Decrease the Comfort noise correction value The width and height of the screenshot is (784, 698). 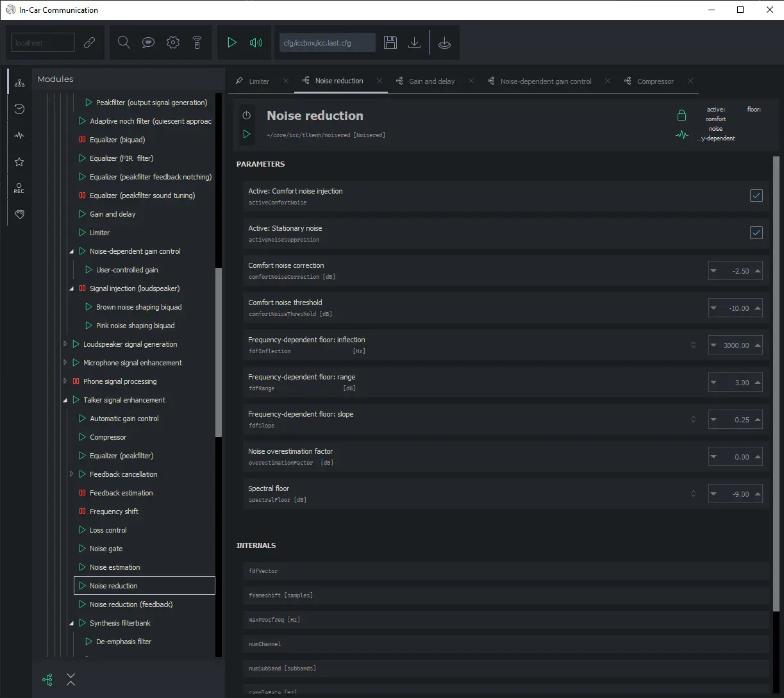pos(713,270)
